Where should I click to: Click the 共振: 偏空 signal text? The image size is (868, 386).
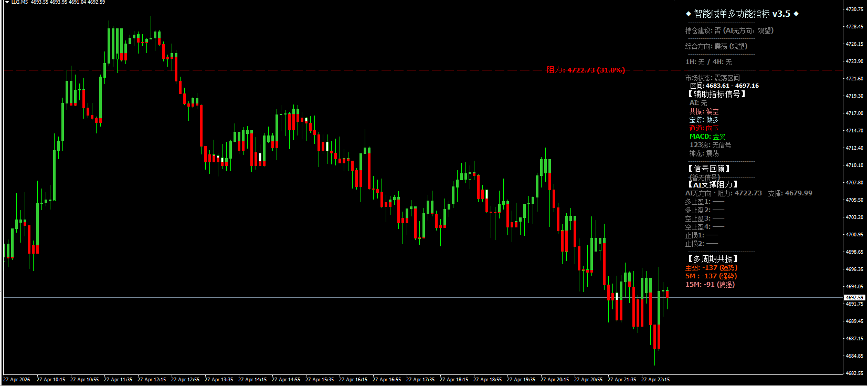pos(704,111)
